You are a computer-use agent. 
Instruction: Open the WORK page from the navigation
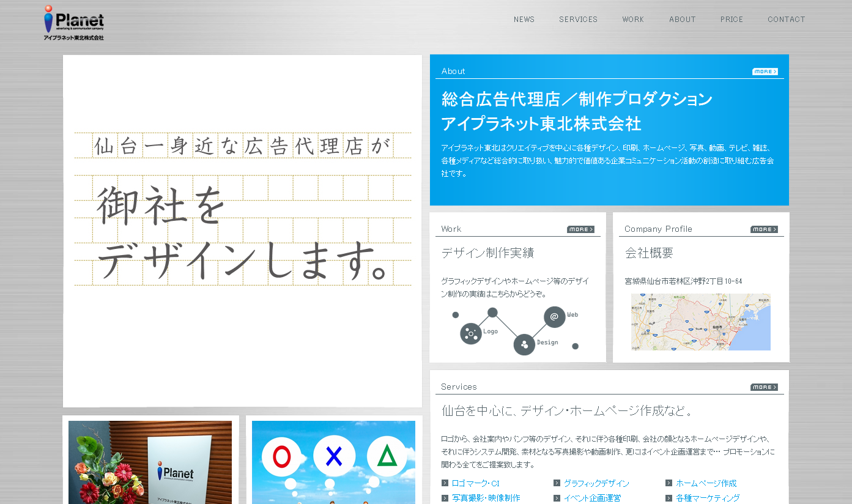[633, 19]
